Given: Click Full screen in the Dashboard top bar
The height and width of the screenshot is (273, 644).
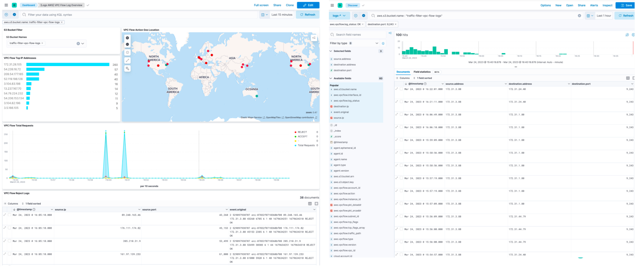Looking at the screenshot, I should click(x=261, y=5).
